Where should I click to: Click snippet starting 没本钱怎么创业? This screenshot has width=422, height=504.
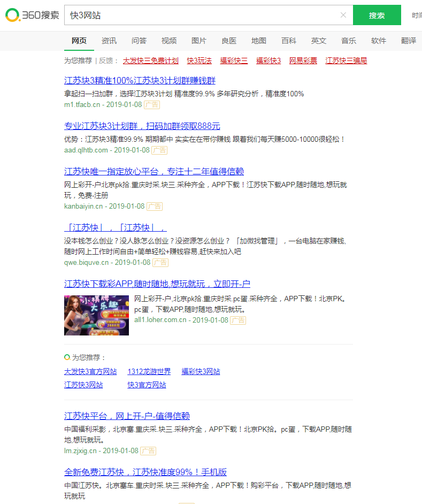pos(205,246)
